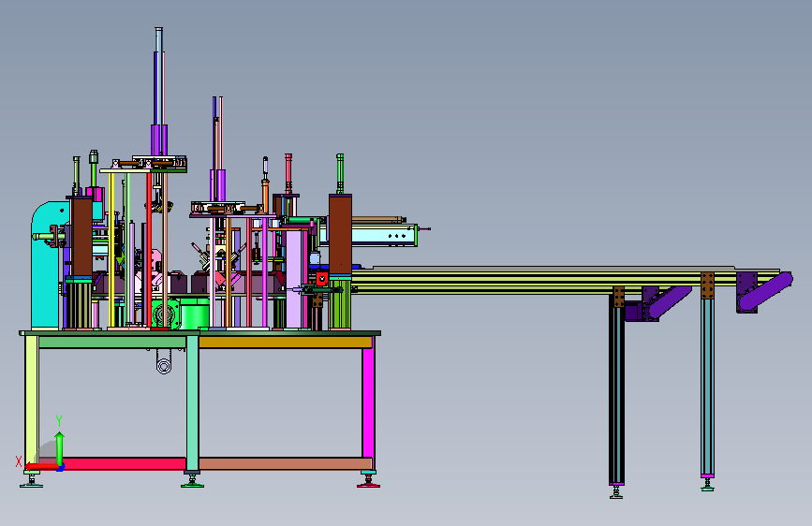The width and height of the screenshot is (812, 526).
Task: Select the red leveling foot under magenta leg
Action: point(368,482)
